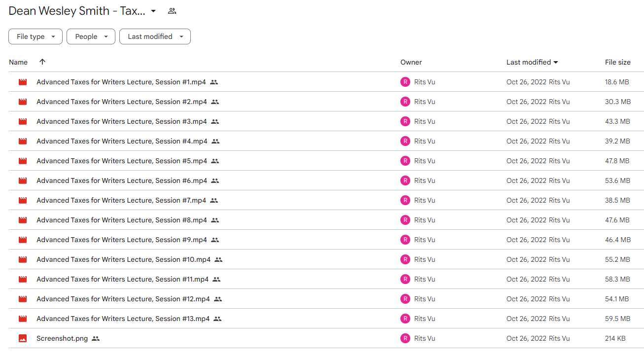Open the folder title dropdown arrow
This screenshot has height=359, width=644.
coord(153,11)
